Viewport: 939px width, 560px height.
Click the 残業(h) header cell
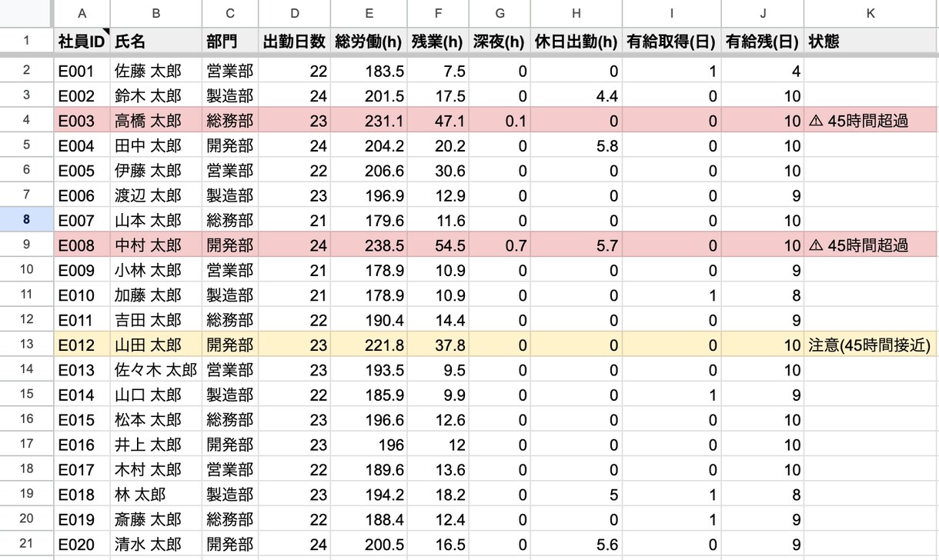[x=439, y=42]
